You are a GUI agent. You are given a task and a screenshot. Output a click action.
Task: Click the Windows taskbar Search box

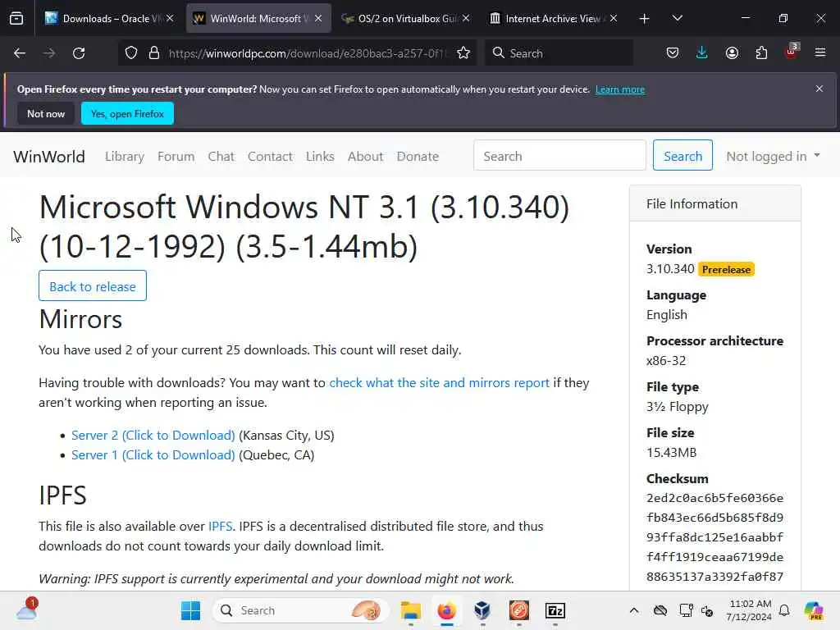(300, 610)
